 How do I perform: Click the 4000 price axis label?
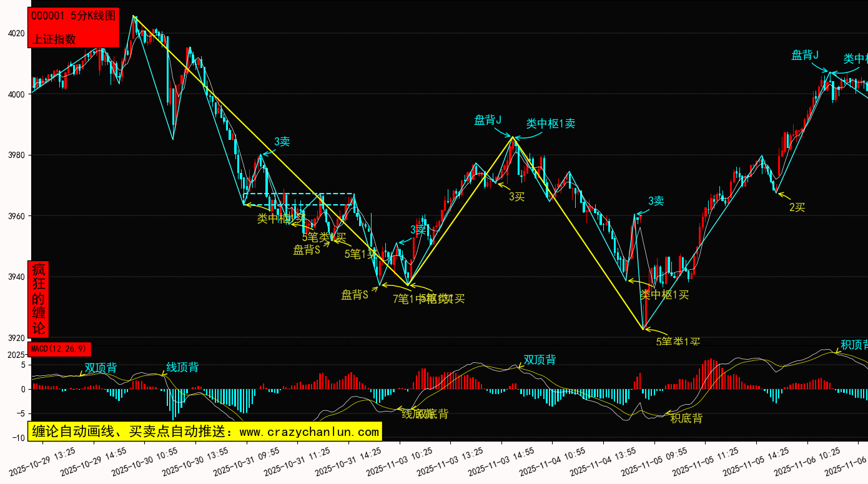[x=16, y=95]
